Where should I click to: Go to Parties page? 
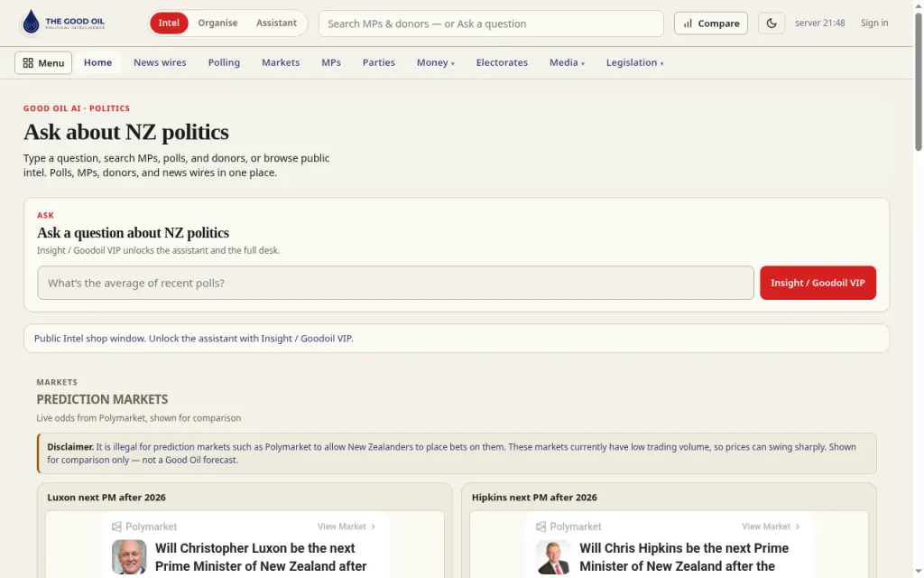click(379, 62)
